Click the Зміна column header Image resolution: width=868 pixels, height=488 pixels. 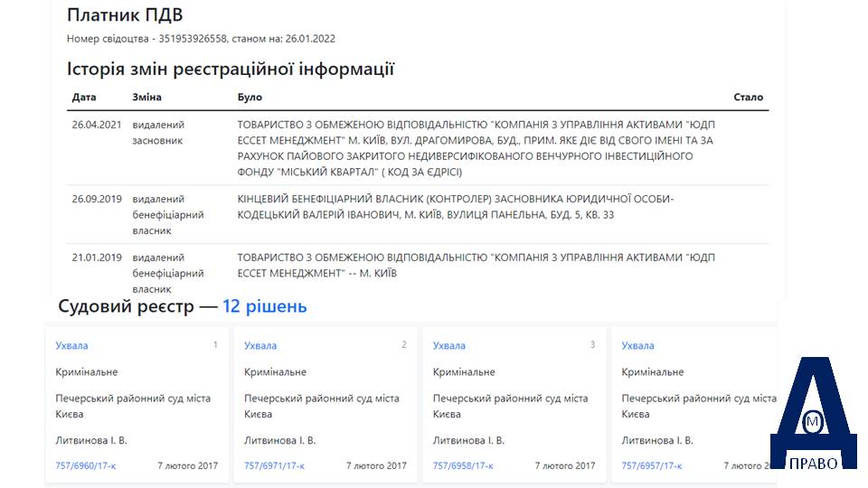click(146, 97)
